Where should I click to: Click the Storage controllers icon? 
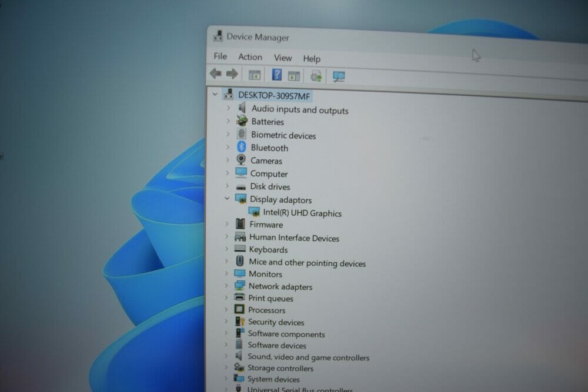[239, 367]
